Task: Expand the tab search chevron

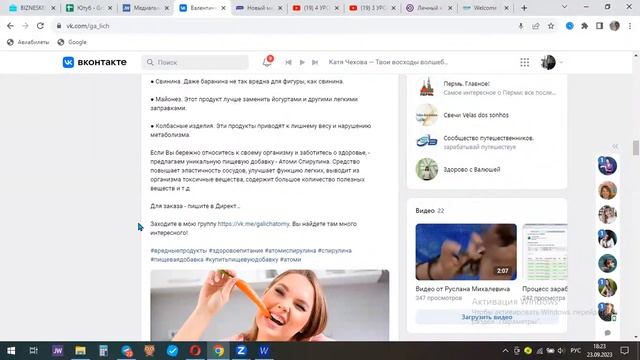Action: pyautogui.click(x=564, y=7)
